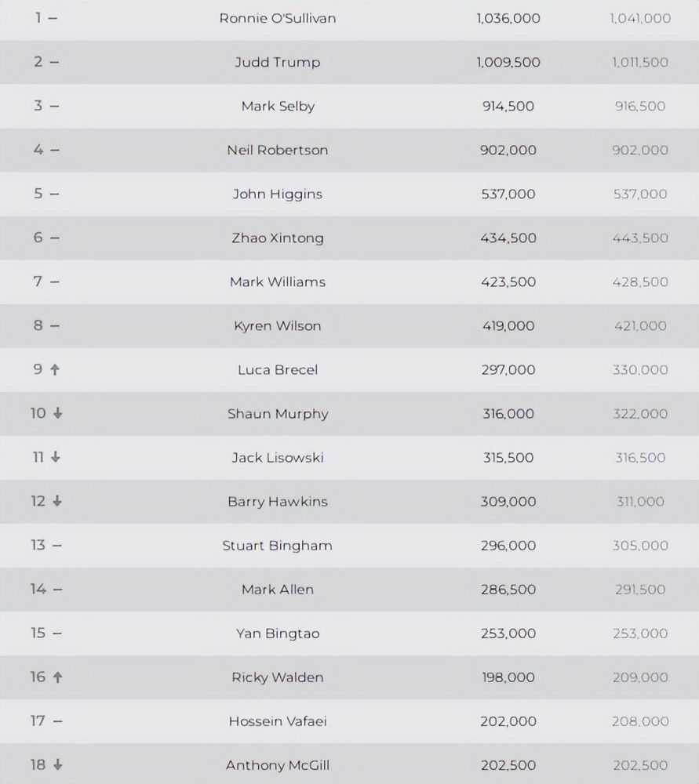Open Hossein Vafaei's player entry
The width and height of the screenshot is (699, 784).
[x=278, y=721]
